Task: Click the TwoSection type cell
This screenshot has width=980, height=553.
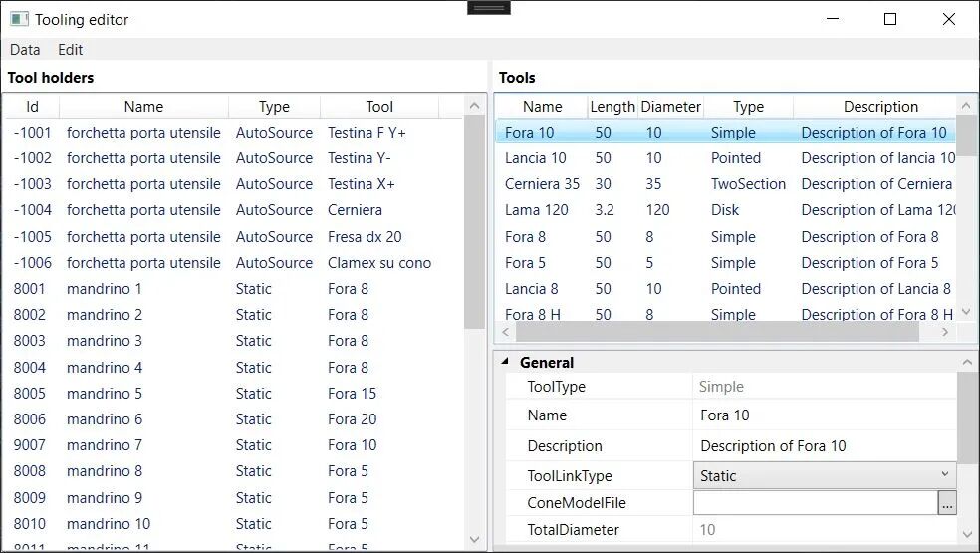Action: 748,184
